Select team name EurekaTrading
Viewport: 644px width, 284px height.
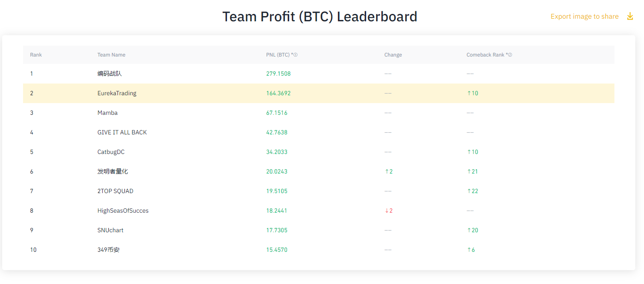pos(116,93)
